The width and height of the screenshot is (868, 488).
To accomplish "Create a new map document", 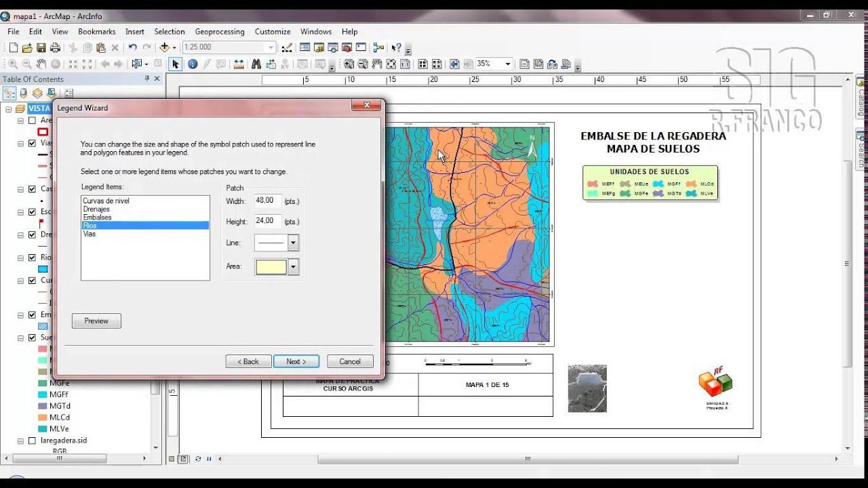I will [x=14, y=47].
